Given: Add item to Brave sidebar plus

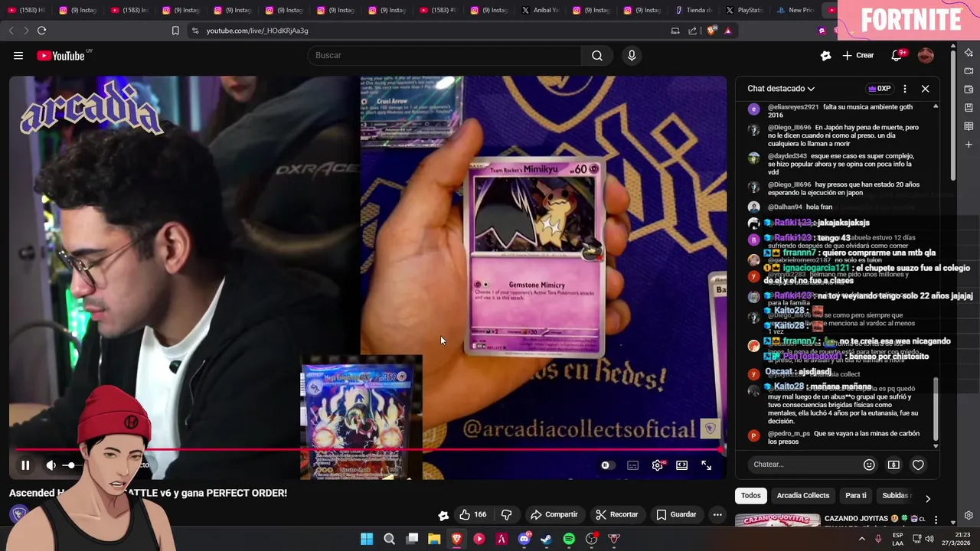Looking at the screenshot, I should pos(969,145).
